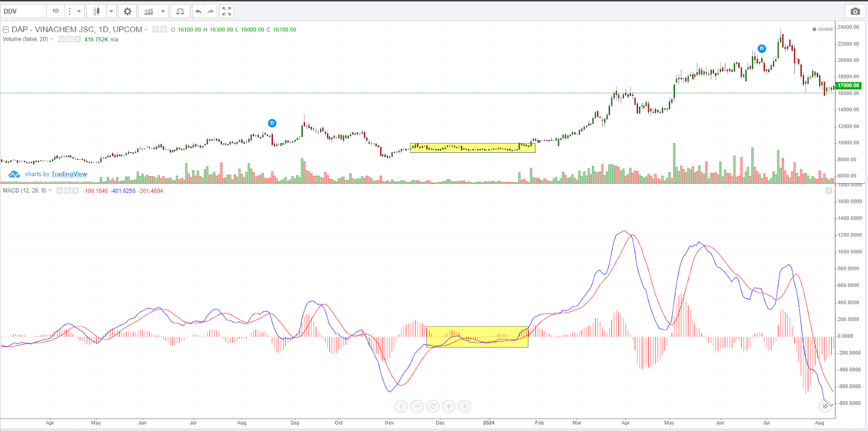Click the MACD histogram value -100.1646
This screenshot has height=431, width=868.
pos(95,191)
